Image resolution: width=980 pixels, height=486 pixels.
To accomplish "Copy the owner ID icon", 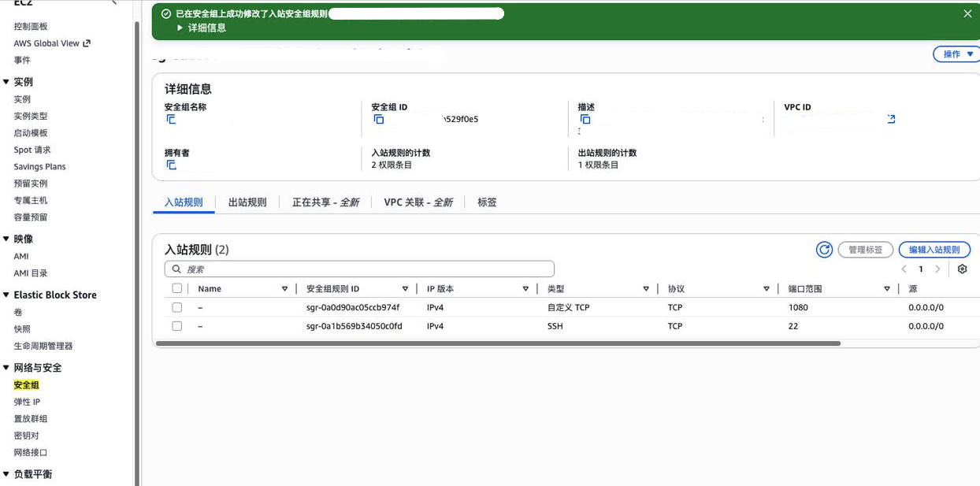I will (x=171, y=165).
